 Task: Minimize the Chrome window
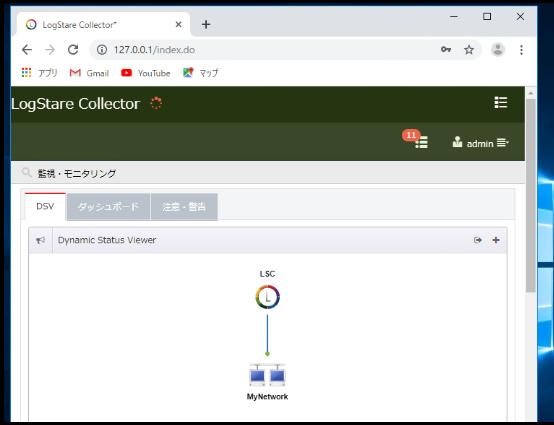click(x=454, y=16)
